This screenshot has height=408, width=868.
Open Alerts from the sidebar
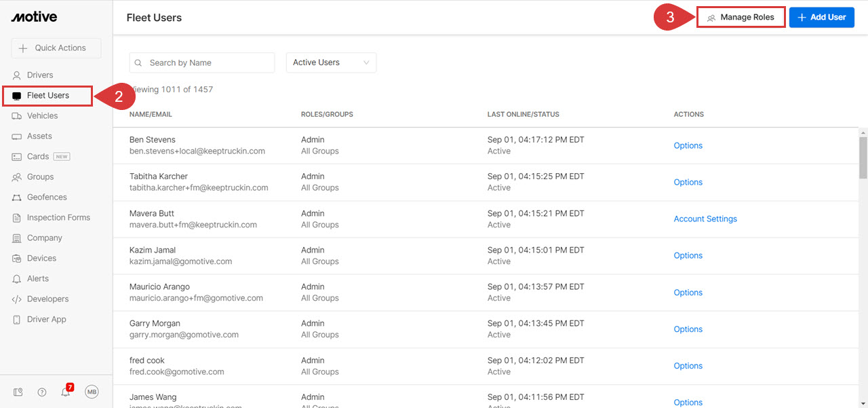tap(38, 279)
